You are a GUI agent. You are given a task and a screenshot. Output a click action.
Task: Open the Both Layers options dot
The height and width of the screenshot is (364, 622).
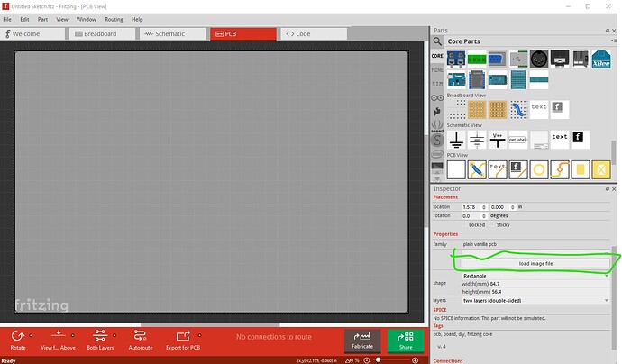(114, 335)
